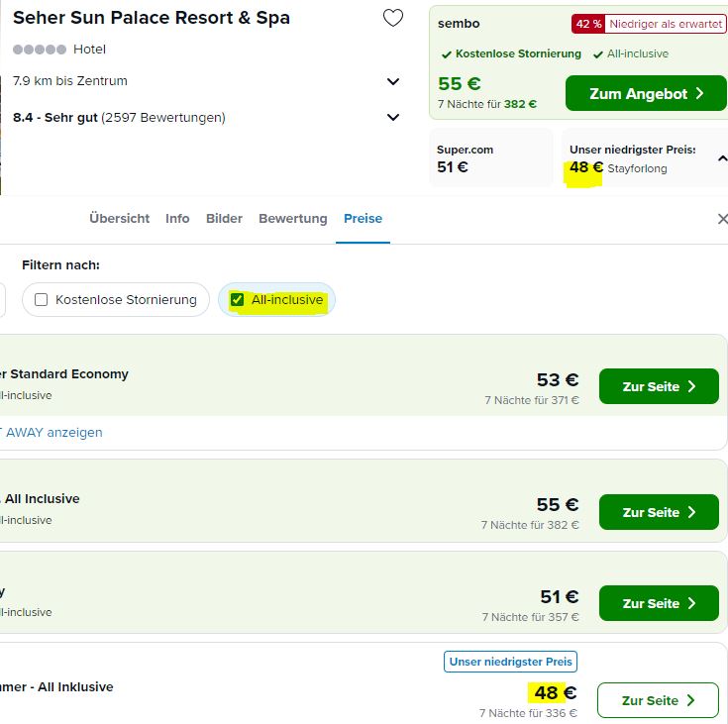Add hotel to favorites with heart icon
The image size is (728, 724).
[x=393, y=18]
